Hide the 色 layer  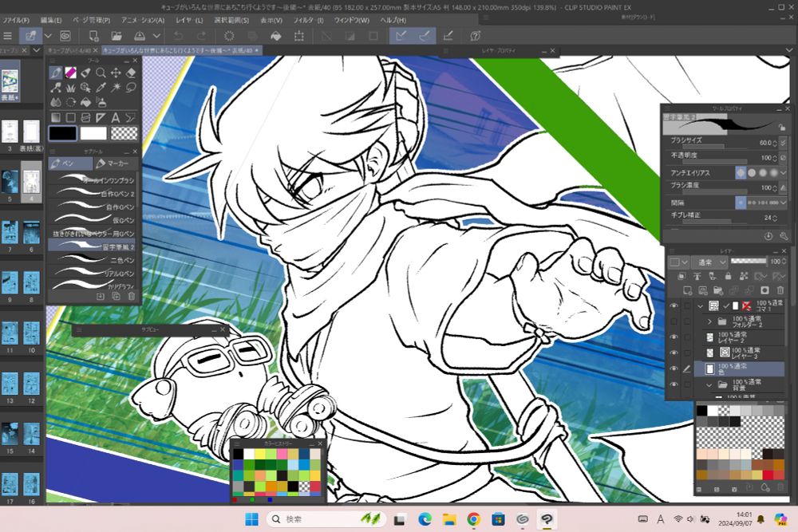[x=674, y=368]
